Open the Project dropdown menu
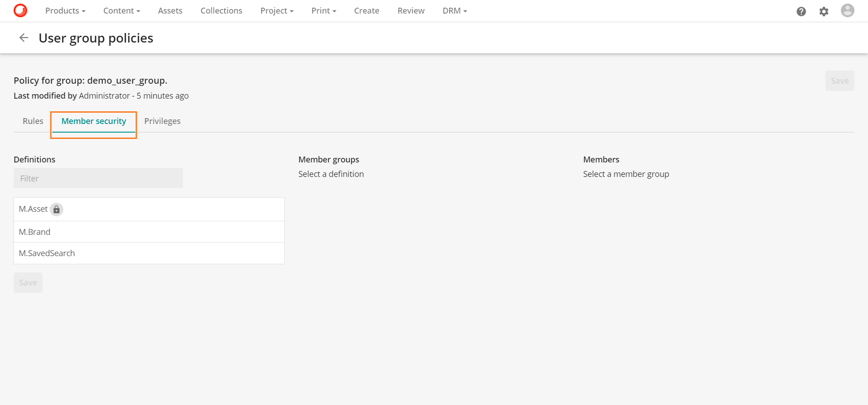This screenshot has height=405, width=868. pos(277,11)
